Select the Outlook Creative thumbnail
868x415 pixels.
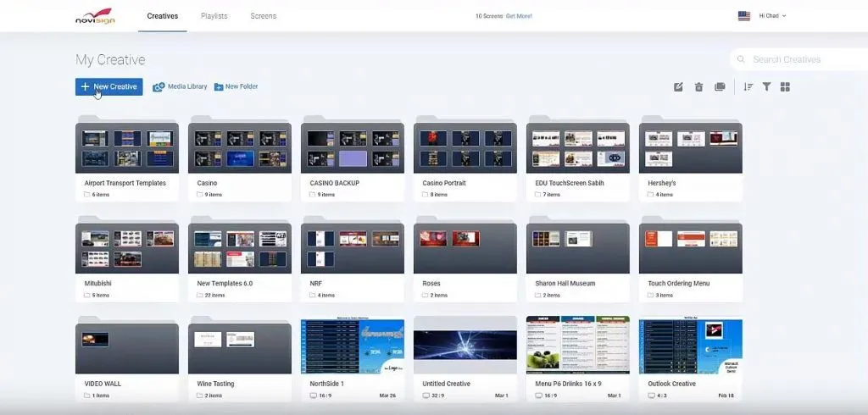pyautogui.click(x=690, y=345)
